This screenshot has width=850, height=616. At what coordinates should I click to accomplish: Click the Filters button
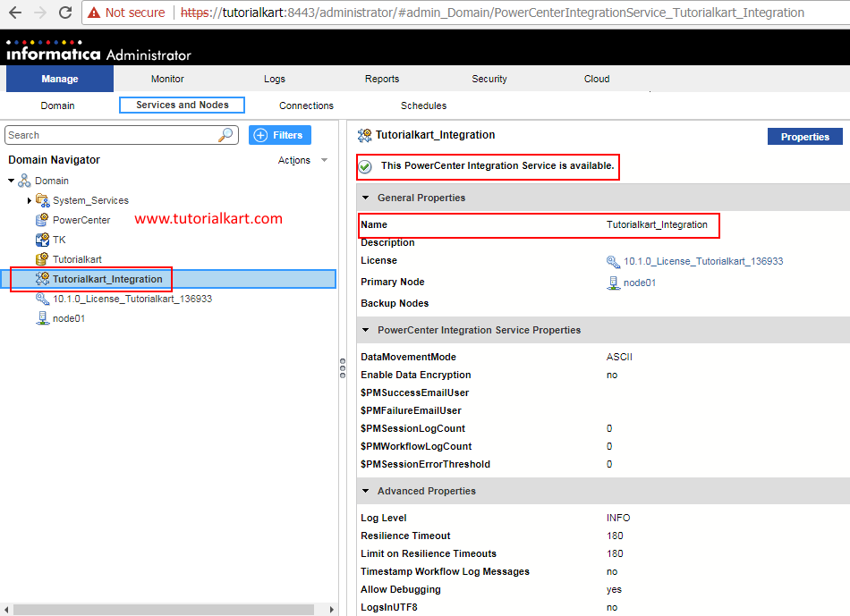(x=280, y=135)
